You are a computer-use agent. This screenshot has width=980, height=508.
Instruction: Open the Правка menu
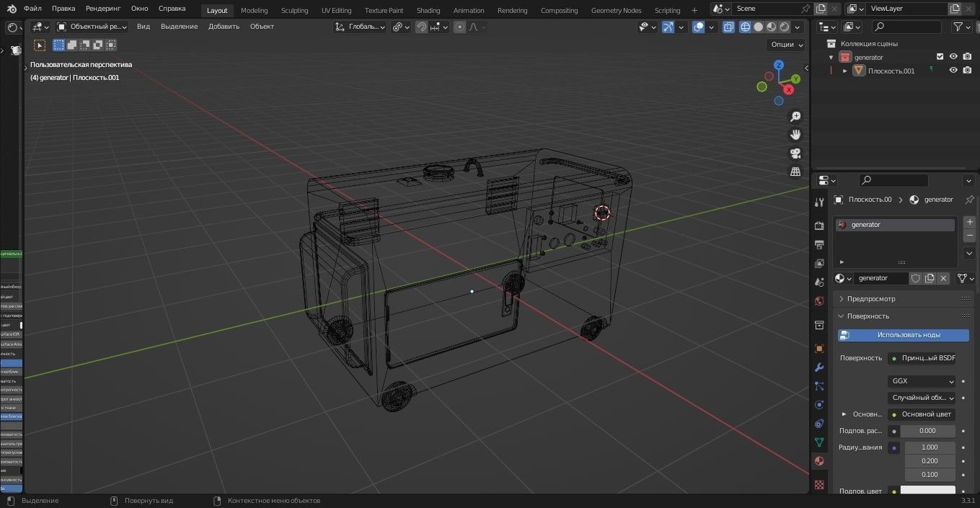[x=63, y=9]
